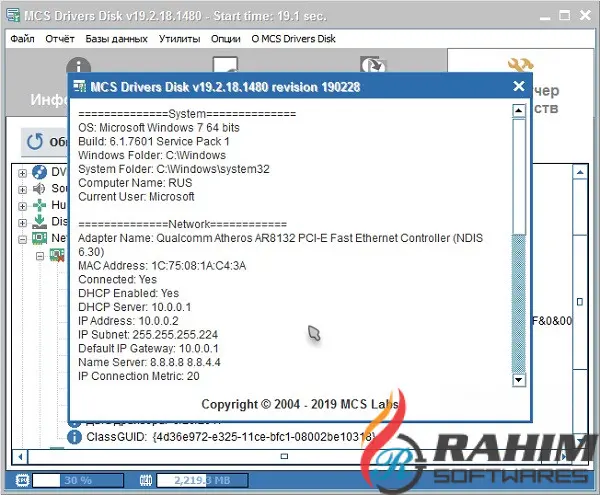Click the CPU chip icon in status bar

[23, 480]
